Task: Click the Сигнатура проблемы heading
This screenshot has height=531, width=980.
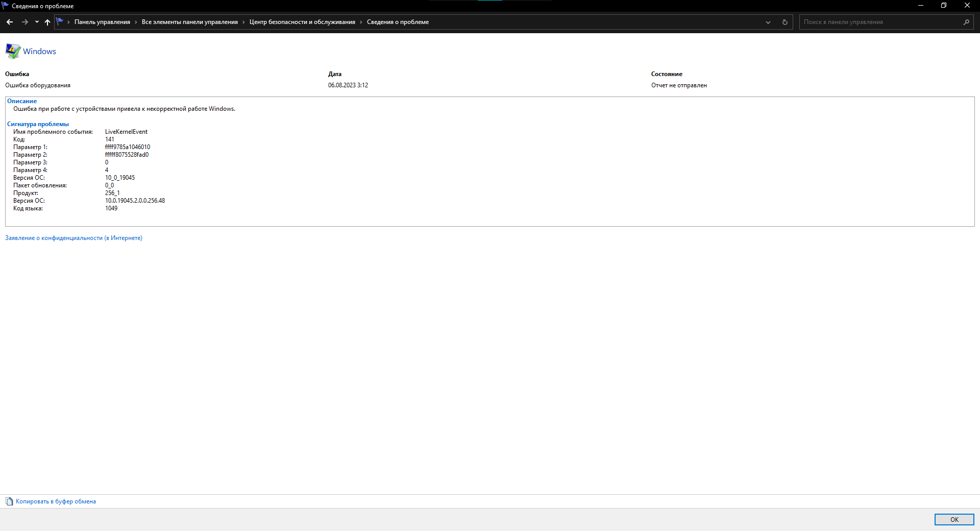Action: (x=38, y=124)
